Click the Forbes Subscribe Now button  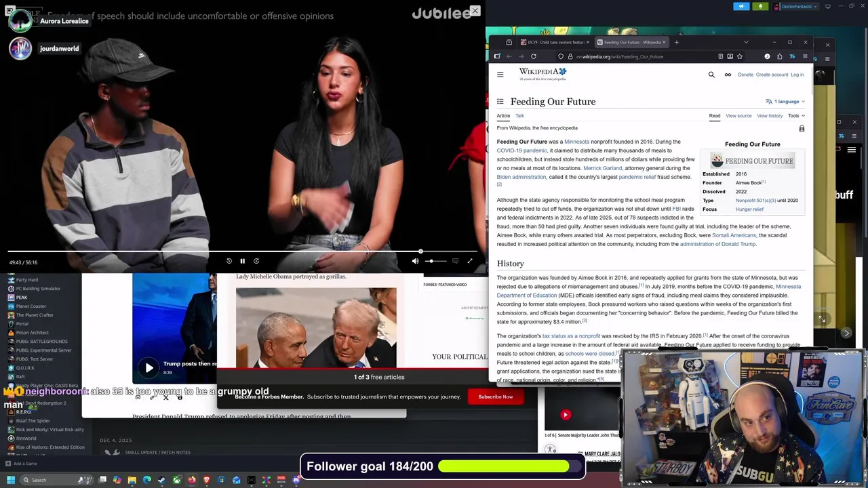(495, 396)
